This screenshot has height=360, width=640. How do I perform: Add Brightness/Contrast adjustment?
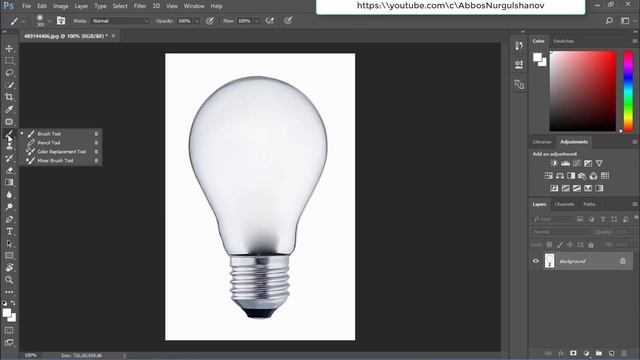554,163
